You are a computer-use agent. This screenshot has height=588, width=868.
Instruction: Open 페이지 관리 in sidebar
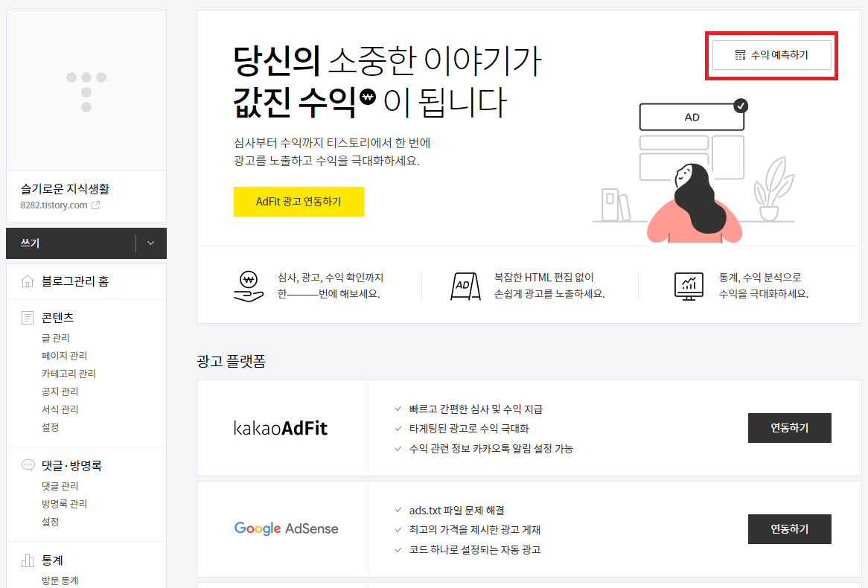click(64, 356)
